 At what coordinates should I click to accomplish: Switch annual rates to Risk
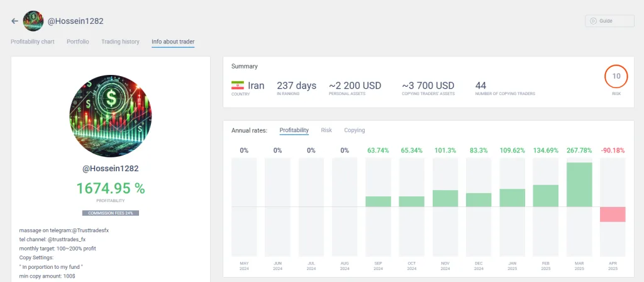point(326,130)
